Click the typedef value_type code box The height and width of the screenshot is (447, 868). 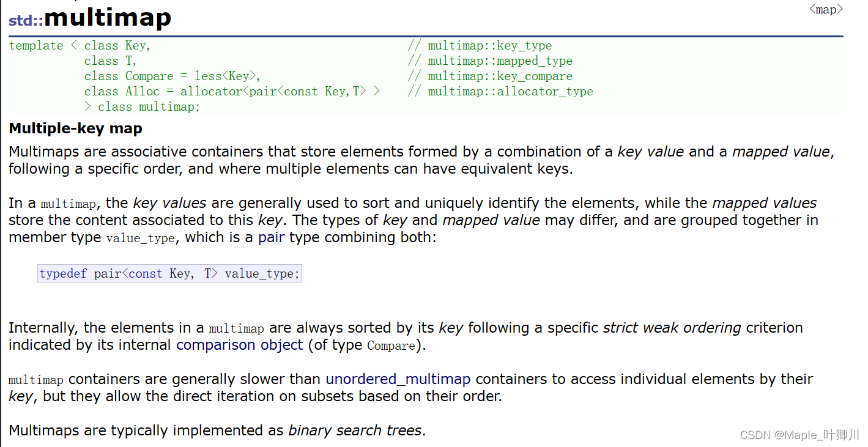(169, 274)
